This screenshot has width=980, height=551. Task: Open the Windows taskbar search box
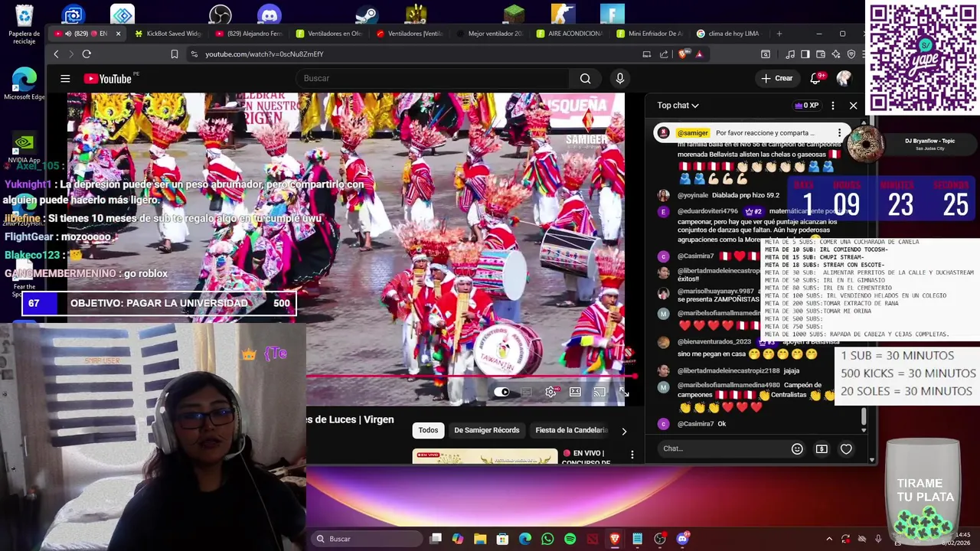point(367,539)
